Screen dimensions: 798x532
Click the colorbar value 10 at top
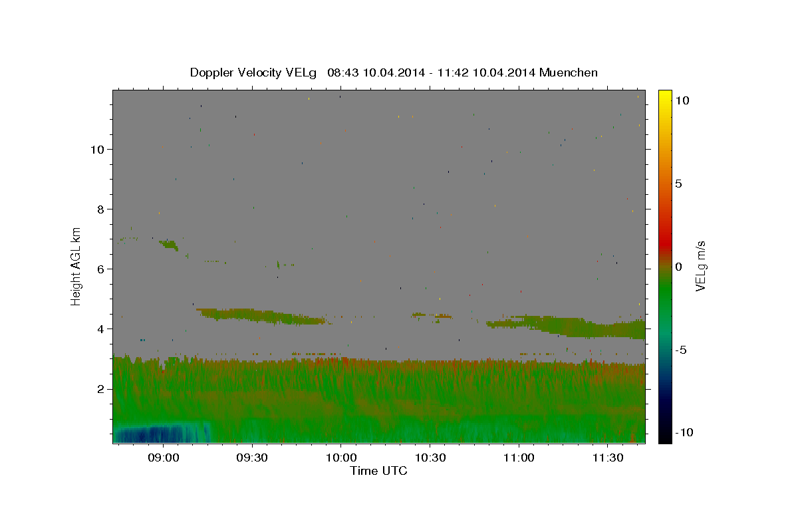(x=682, y=100)
